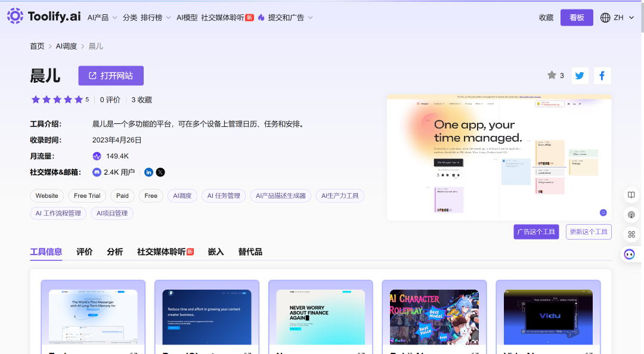Click the five-star rating row

[57, 100]
